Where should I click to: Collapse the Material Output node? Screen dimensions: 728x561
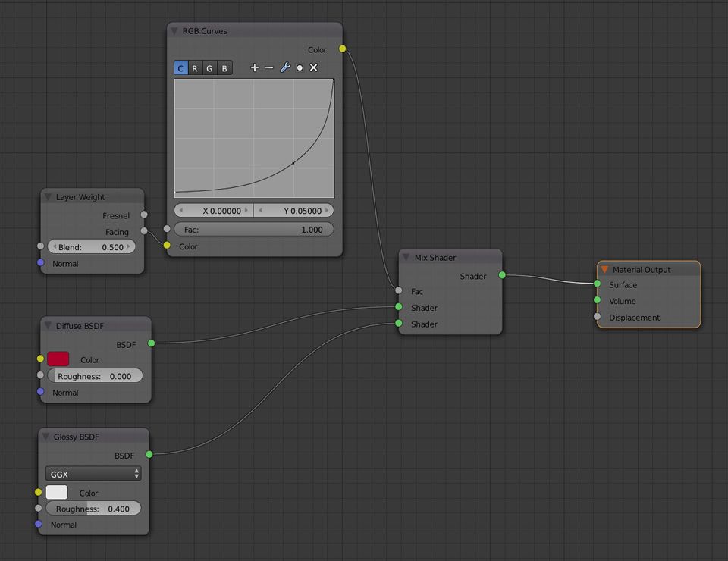tap(604, 269)
